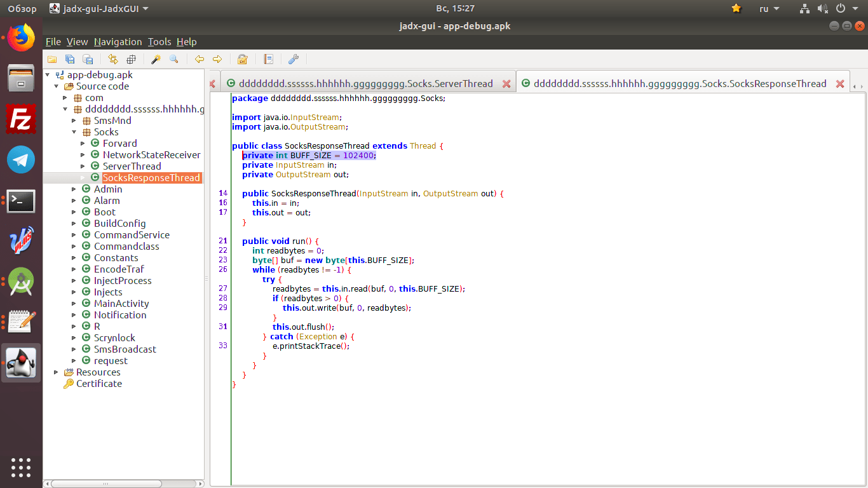Open the log viewer notebook icon
Viewport: 868px width, 488px height.
click(268, 59)
